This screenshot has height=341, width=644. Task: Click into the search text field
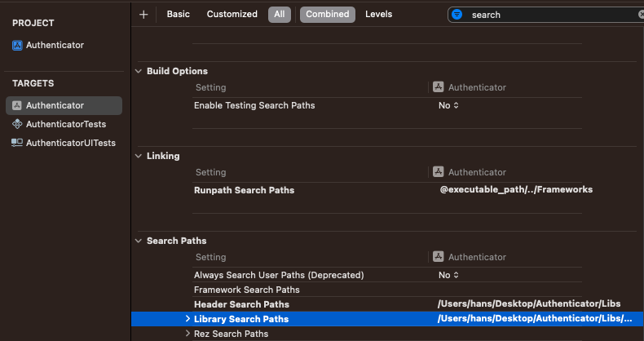click(x=546, y=15)
